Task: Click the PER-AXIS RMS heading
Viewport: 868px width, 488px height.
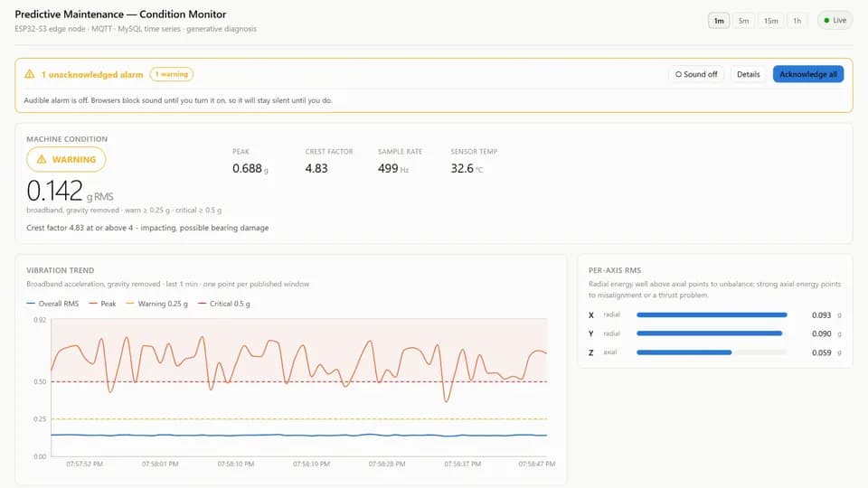Action: [615, 270]
